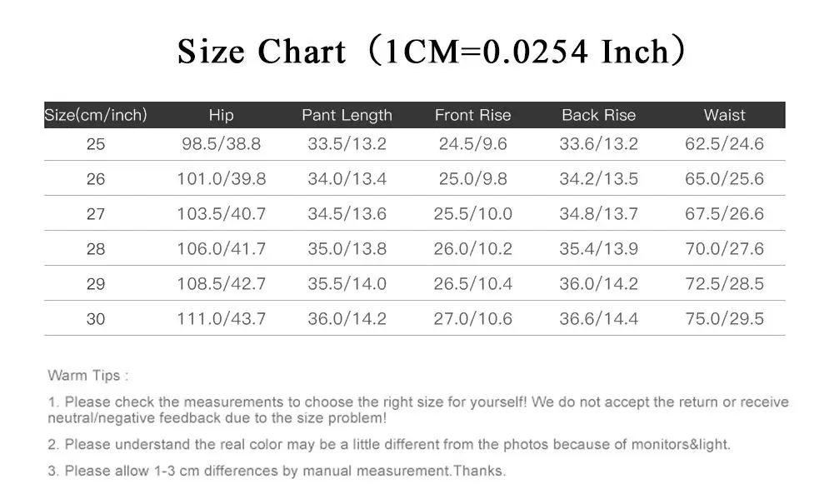Select the Waist column header
Viewport: 834px width, 504px height.
(x=724, y=115)
